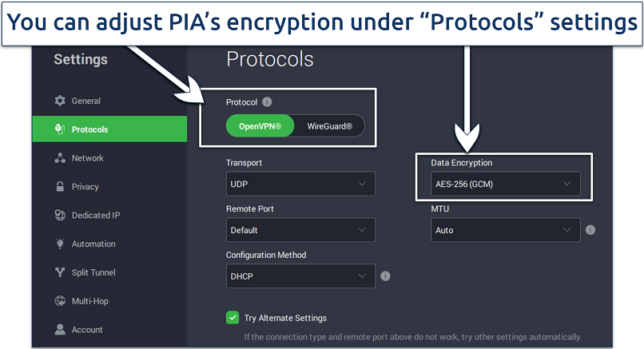Click the Split Tunnel fork icon
Image resolution: width=644 pixels, height=349 pixels.
pyautogui.click(x=59, y=273)
